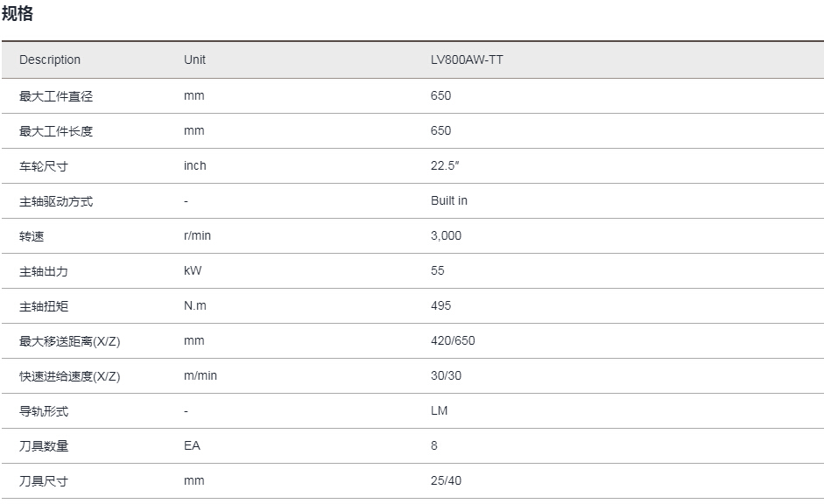Screen dimensions: 824x504
Task: Click the Unit column header
Action: click(x=194, y=59)
